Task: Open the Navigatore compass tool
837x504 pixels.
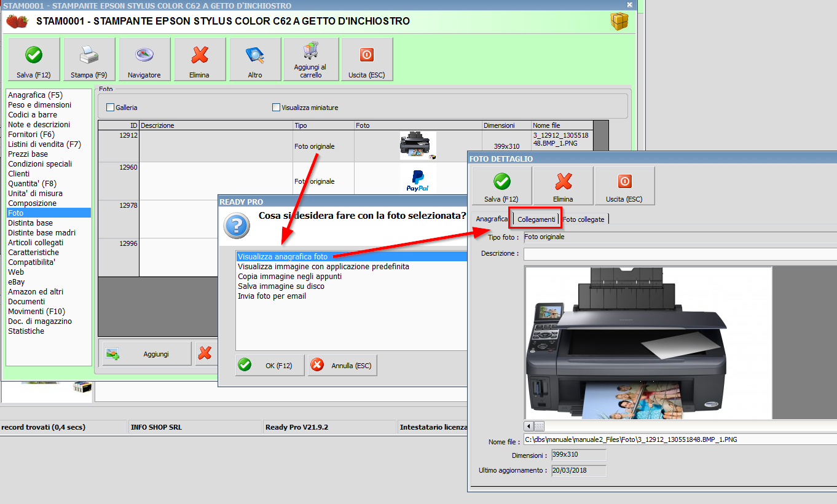Action: pyautogui.click(x=144, y=59)
